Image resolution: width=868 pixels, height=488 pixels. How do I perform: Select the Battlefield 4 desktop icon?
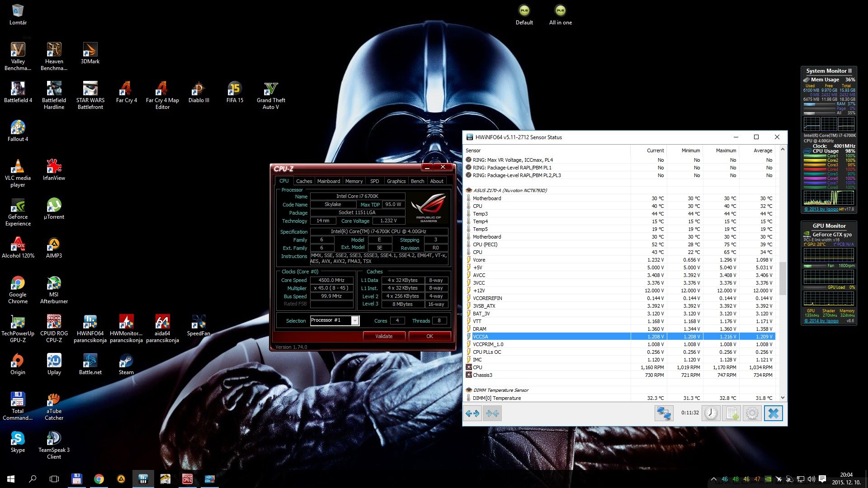(18, 92)
